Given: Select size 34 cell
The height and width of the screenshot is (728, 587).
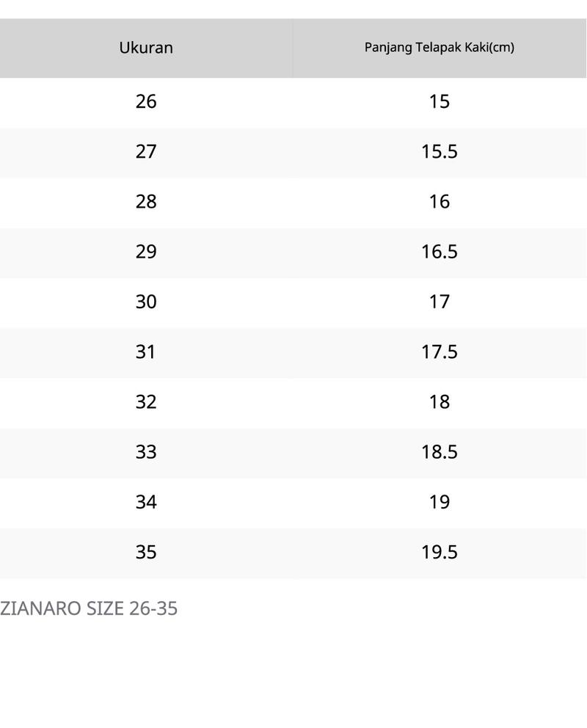Looking at the screenshot, I should coord(146,503).
